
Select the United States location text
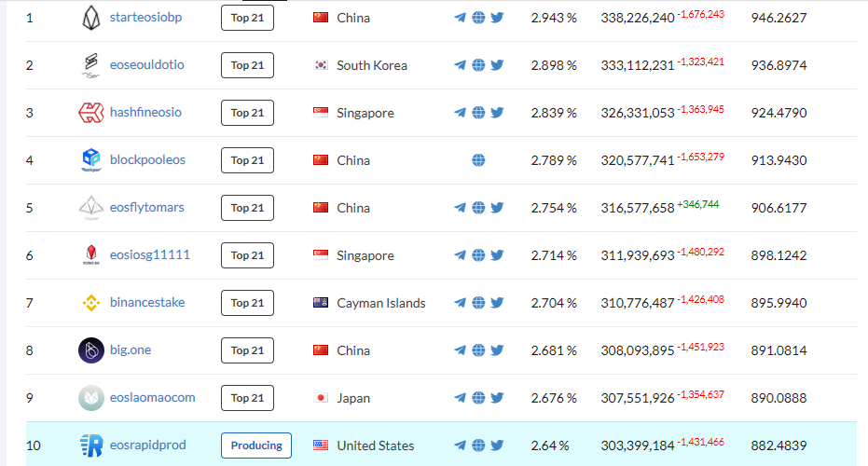[x=376, y=446]
